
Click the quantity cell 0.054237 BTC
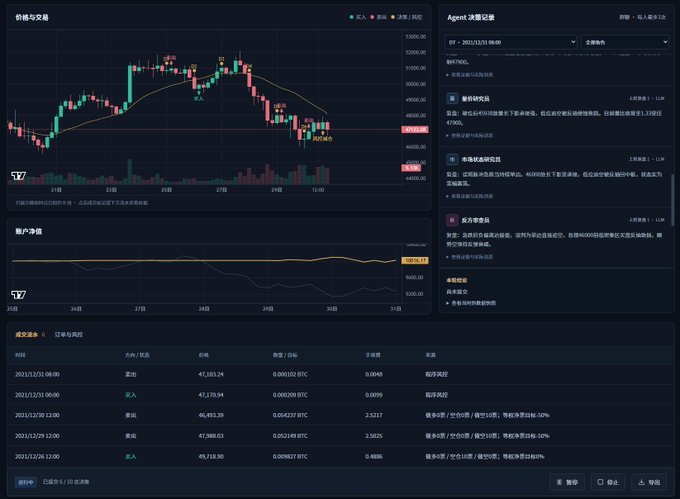(x=290, y=415)
